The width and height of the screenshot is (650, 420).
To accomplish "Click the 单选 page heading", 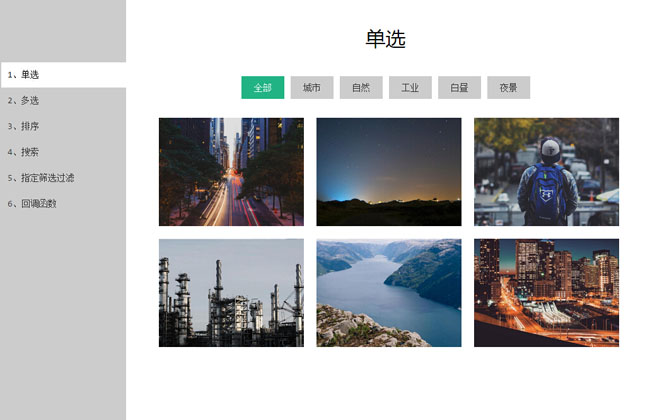I will pos(386,39).
